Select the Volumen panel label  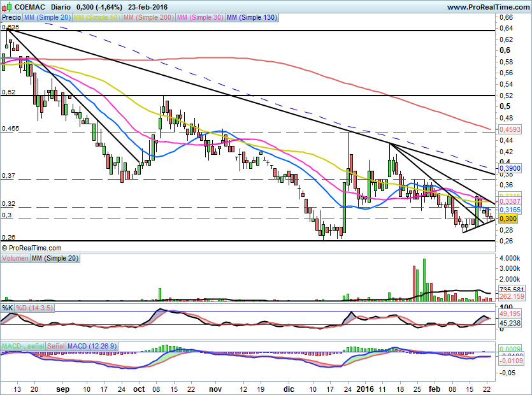tap(15, 259)
